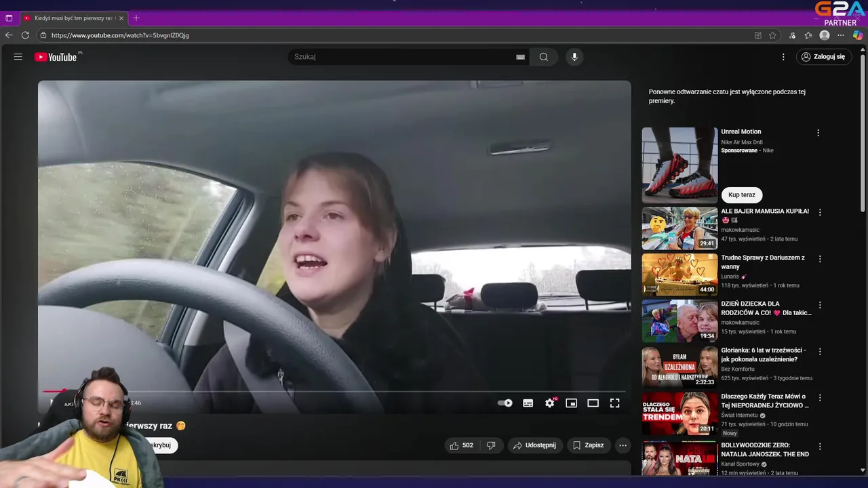The width and height of the screenshot is (868, 488).
Task: Switch to miniplayer mode
Action: 571,403
